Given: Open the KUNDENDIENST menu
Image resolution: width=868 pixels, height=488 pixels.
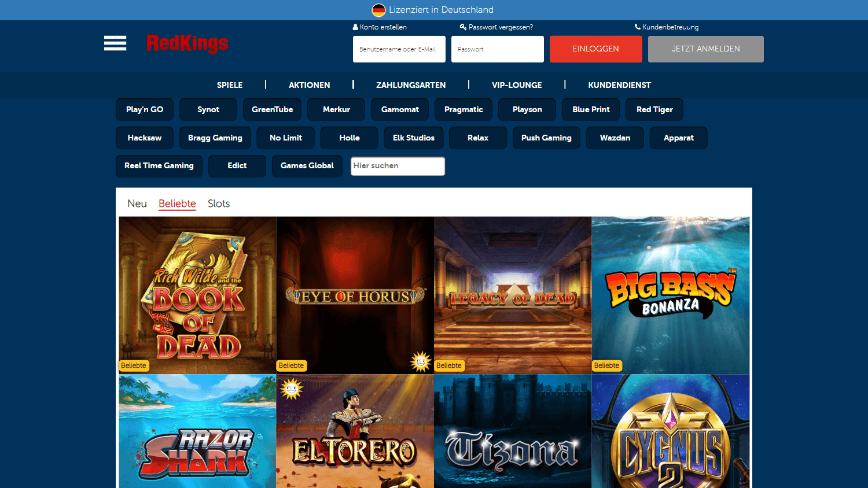Looking at the screenshot, I should [x=620, y=85].
